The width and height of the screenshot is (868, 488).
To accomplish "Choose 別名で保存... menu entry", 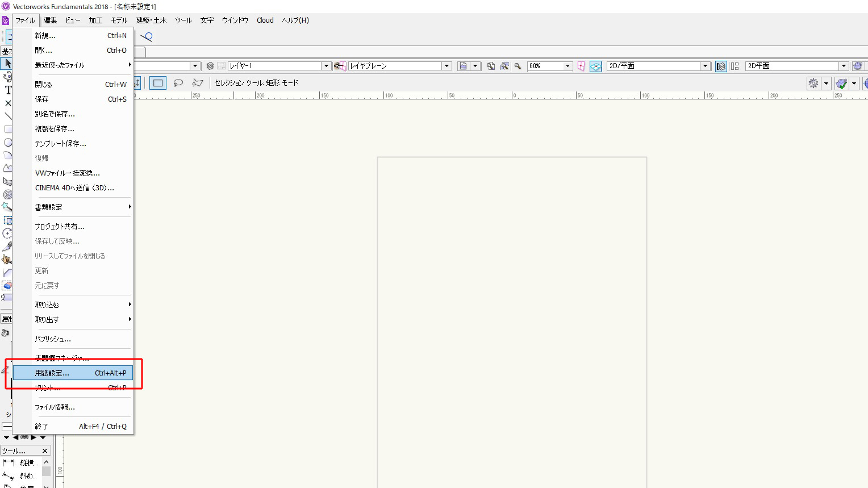I will (x=73, y=114).
